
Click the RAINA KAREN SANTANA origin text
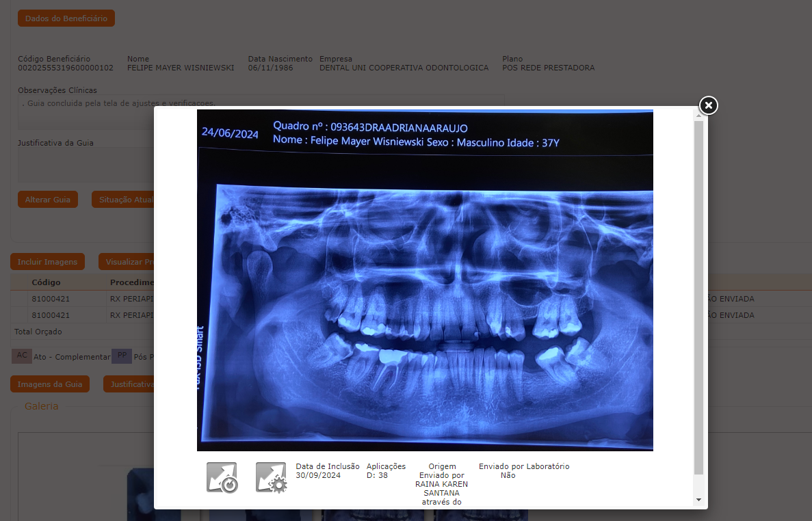442,488
